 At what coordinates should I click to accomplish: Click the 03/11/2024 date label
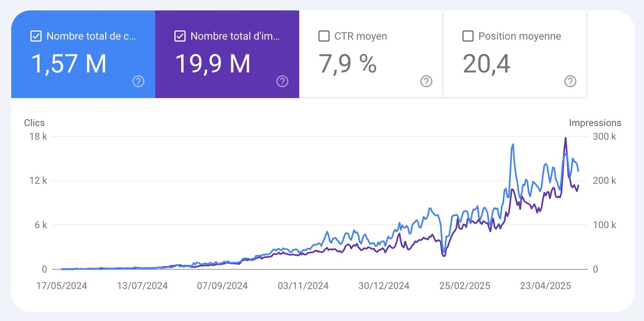pos(303,286)
